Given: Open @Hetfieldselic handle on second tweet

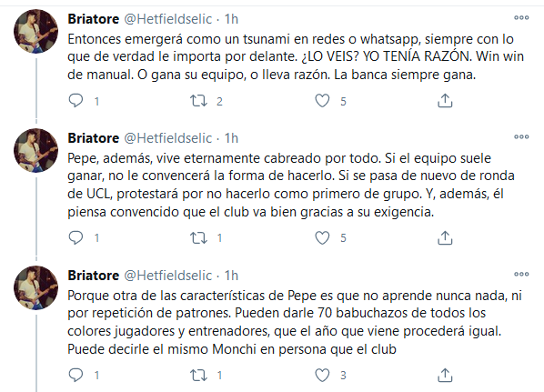Looking at the screenshot, I should click(168, 138).
